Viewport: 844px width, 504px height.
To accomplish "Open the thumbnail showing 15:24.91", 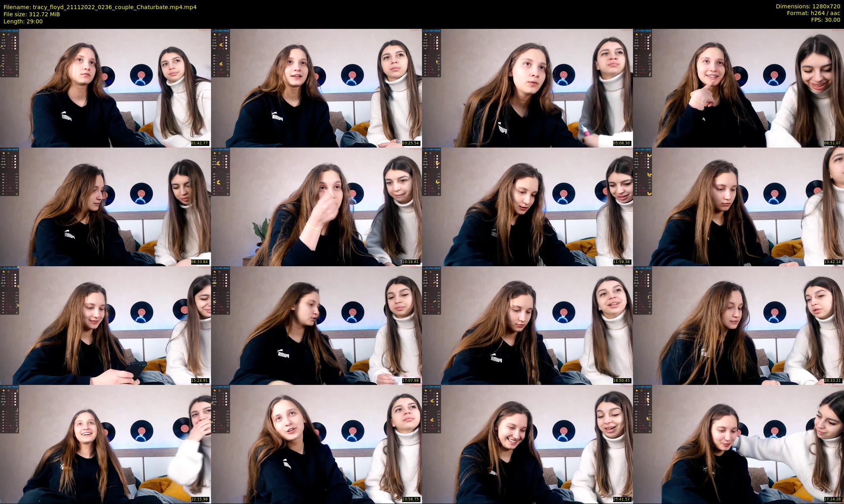I will pyautogui.click(x=105, y=325).
